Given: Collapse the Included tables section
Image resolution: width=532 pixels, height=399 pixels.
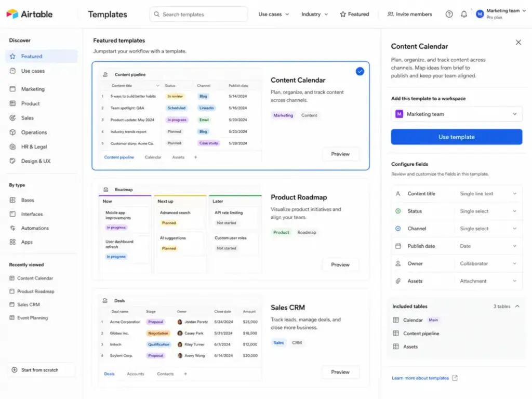Looking at the screenshot, I should [517, 306].
